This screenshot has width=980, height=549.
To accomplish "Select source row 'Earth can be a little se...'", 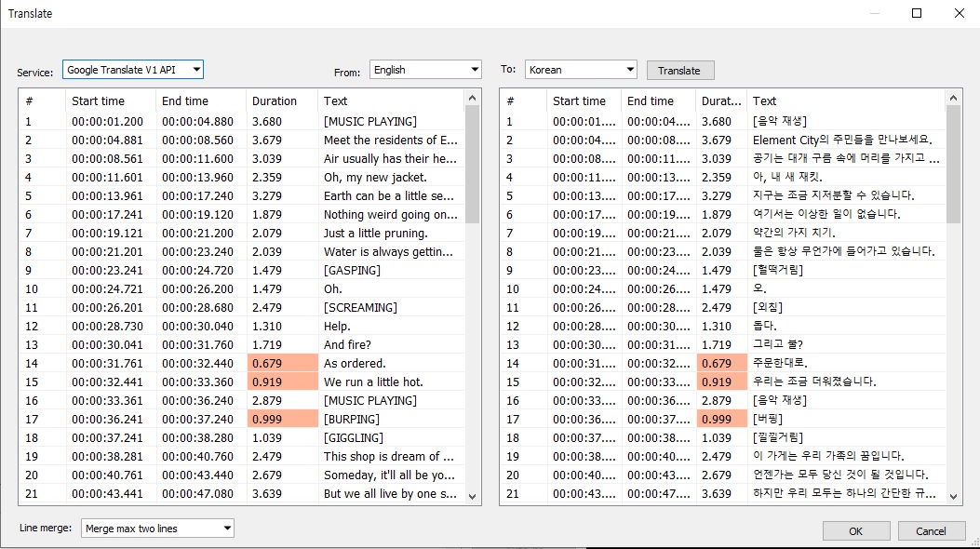I will click(x=242, y=196).
